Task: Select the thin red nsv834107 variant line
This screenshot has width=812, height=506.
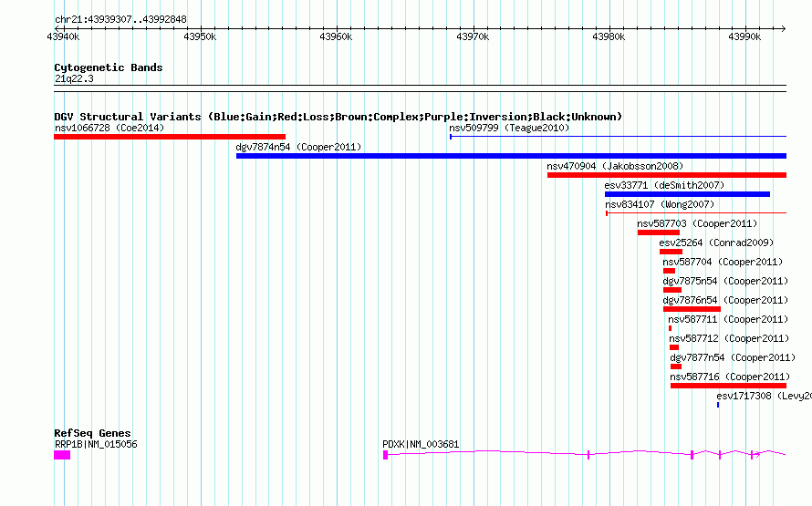Action: pyautogui.click(x=696, y=212)
